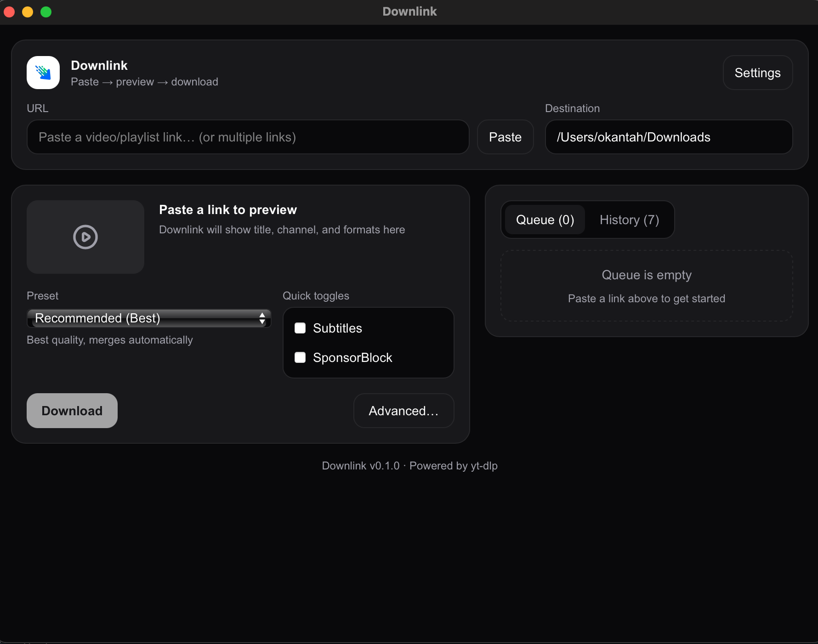The width and height of the screenshot is (818, 644).
Task: Close the Downlink window with red button
Action: pos(9,12)
